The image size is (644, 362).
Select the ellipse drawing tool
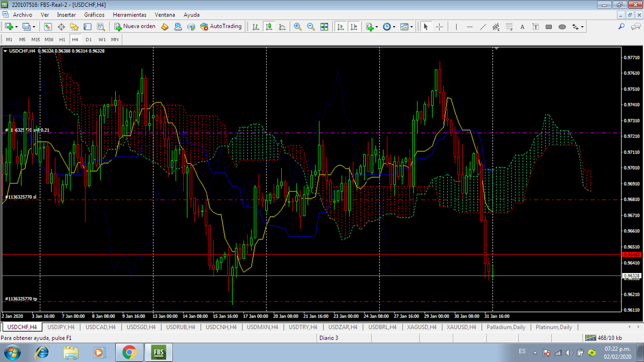(x=562, y=27)
